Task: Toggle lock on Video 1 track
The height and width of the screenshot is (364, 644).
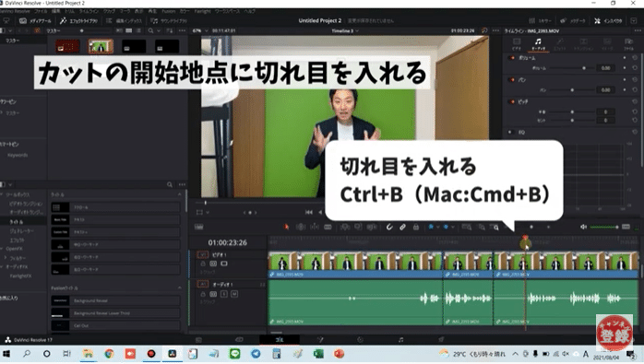Action: coord(203,264)
